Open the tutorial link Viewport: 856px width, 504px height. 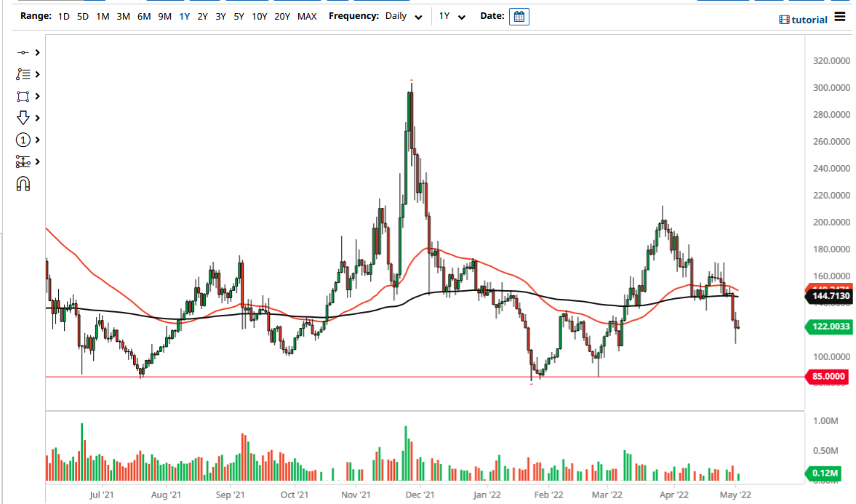[803, 19]
